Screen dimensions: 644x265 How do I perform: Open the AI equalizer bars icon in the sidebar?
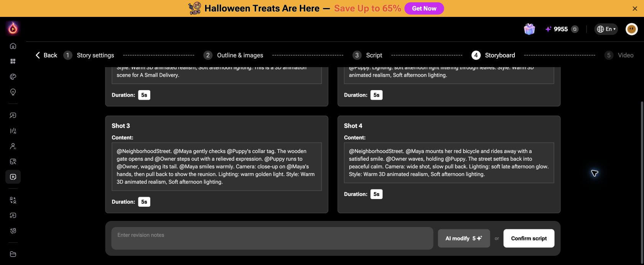(x=13, y=131)
